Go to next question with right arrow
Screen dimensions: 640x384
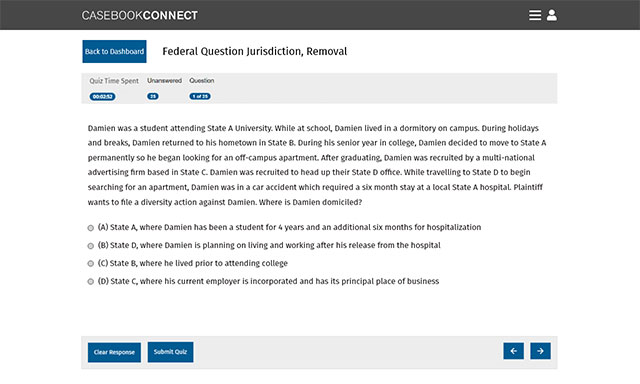[540, 351]
